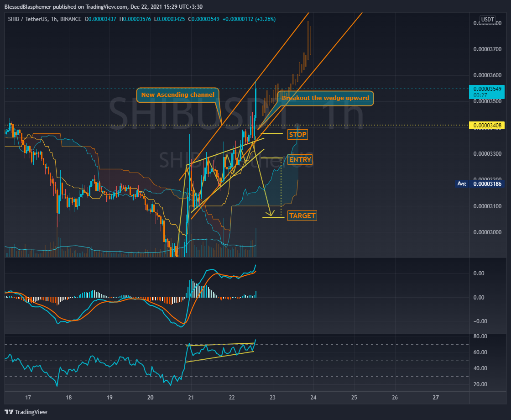The image size is (511, 420).
Task: Click the opening price value O0.00003437
Action: coord(100,19)
